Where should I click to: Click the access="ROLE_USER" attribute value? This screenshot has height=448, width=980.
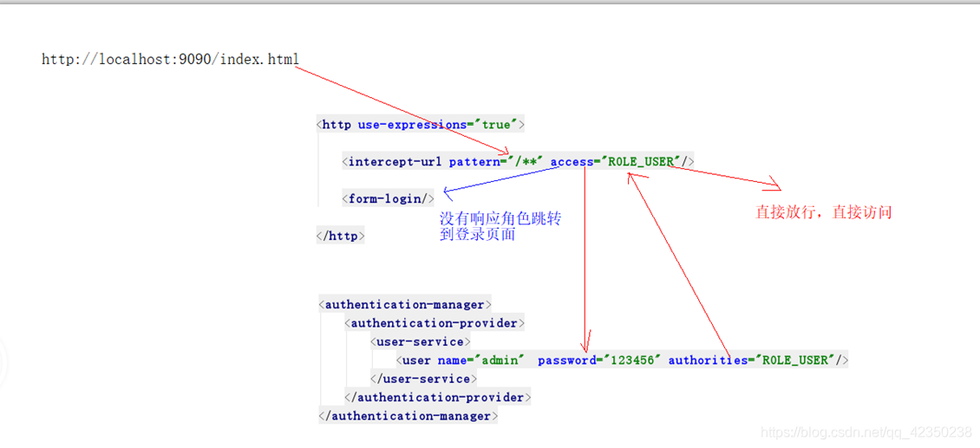[615, 162]
